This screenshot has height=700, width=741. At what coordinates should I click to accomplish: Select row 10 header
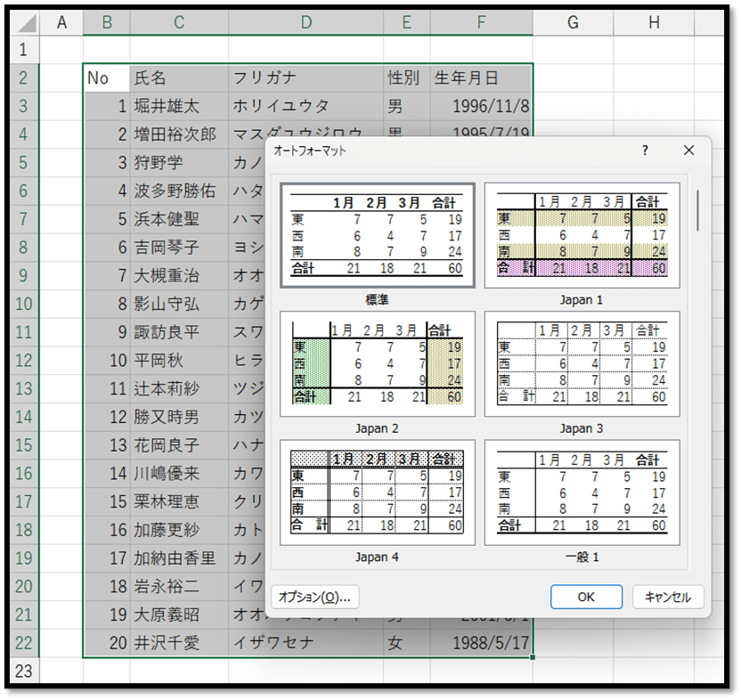(x=24, y=304)
